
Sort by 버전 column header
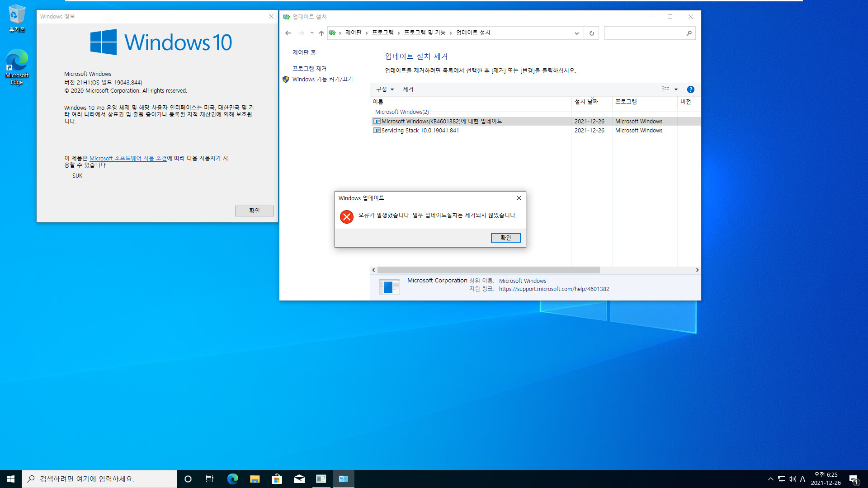689,102
